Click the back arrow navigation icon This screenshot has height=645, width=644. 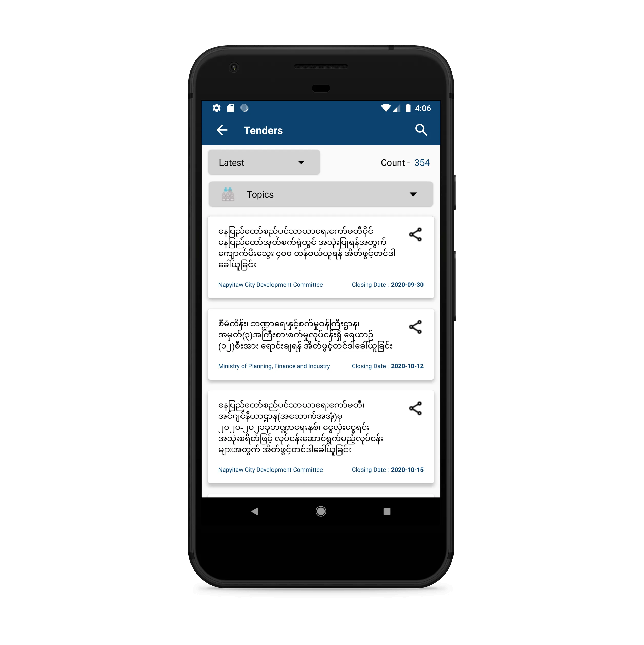point(223,130)
